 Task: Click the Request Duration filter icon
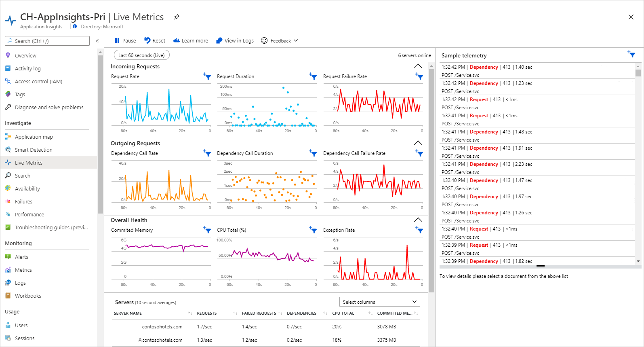click(313, 76)
